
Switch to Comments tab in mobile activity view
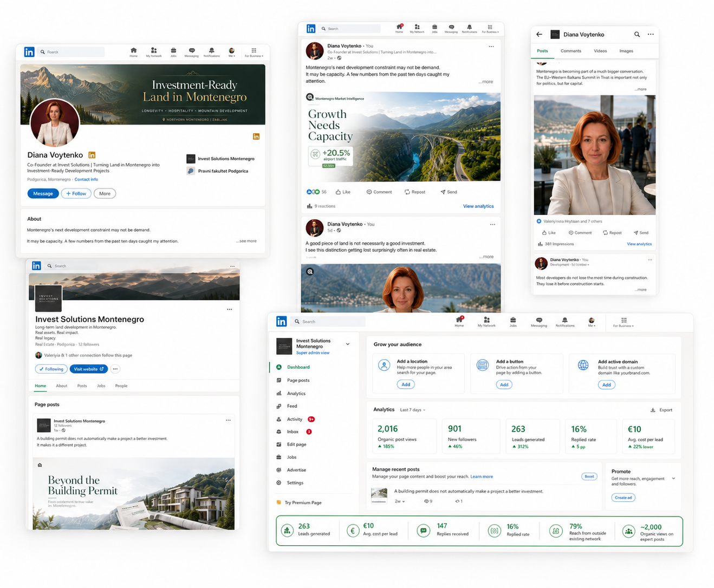tap(571, 51)
